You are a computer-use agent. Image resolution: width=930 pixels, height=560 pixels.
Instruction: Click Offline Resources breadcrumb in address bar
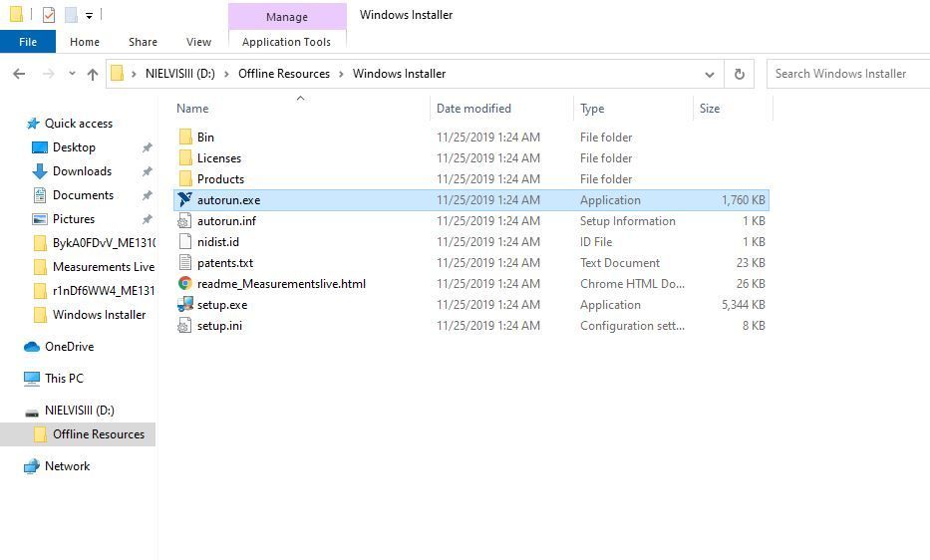(284, 74)
